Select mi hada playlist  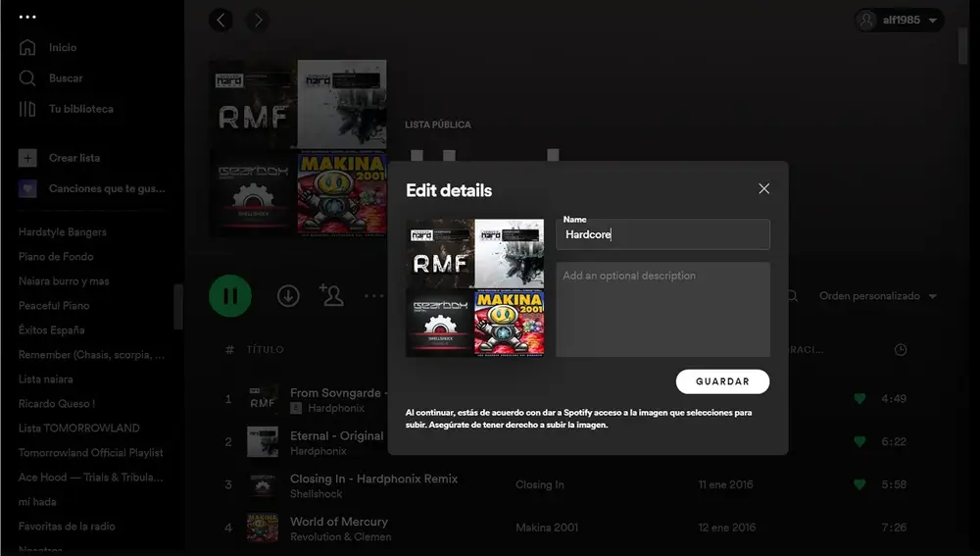37,502
